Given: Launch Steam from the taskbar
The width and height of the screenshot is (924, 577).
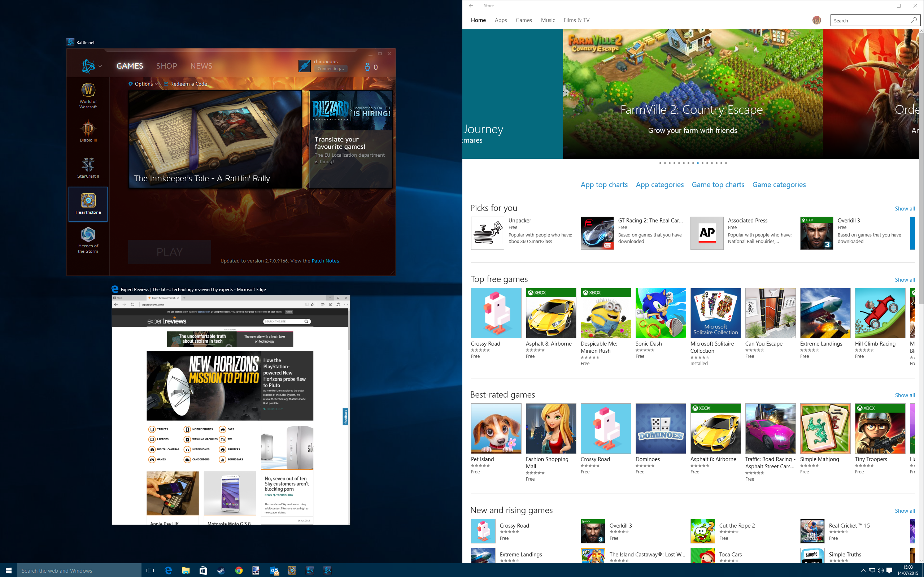Looking at the screenshot, I should (221, 570).
